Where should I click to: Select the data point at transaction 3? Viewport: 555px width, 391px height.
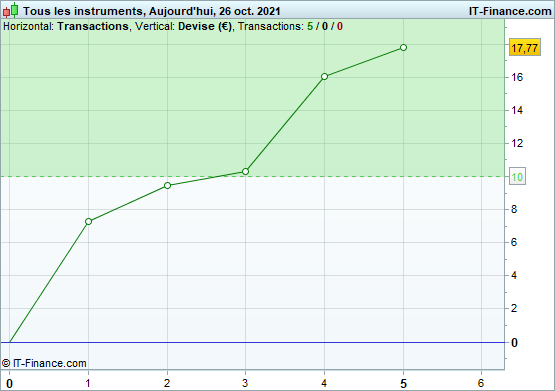(x=246, y=172)
